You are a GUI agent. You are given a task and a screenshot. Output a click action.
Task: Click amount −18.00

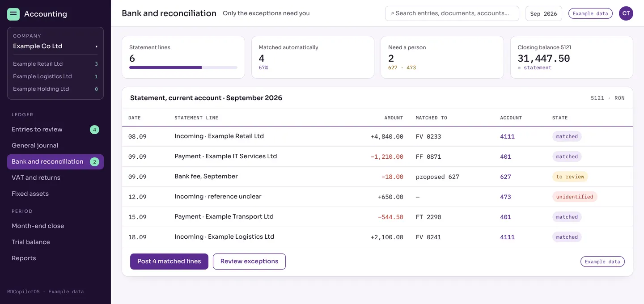coord(392,177)
